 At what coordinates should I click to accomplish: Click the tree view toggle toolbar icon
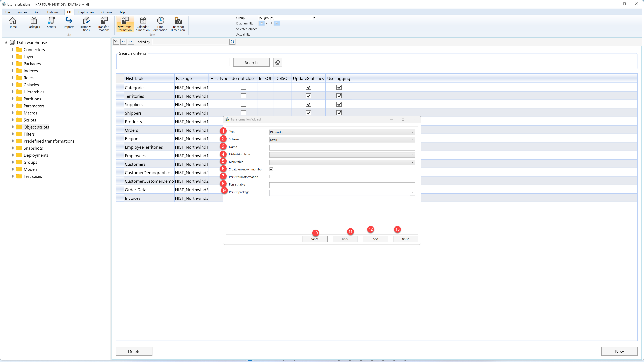(116, 42)
